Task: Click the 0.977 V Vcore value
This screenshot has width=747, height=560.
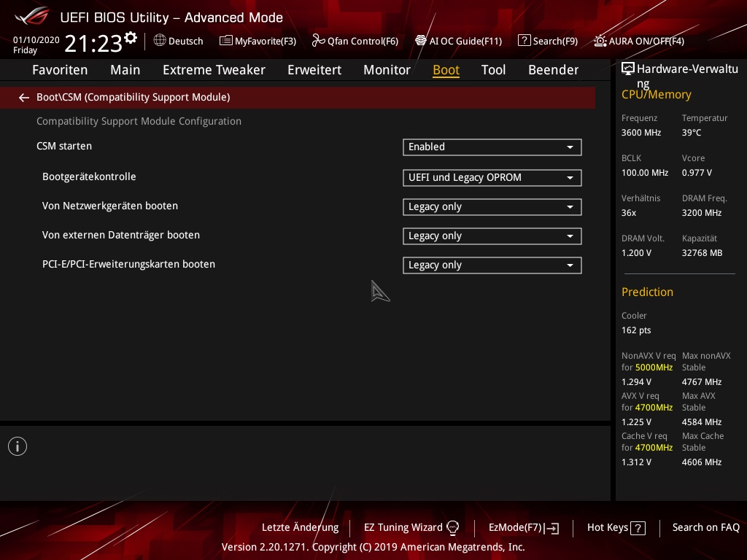Action: 697,173
